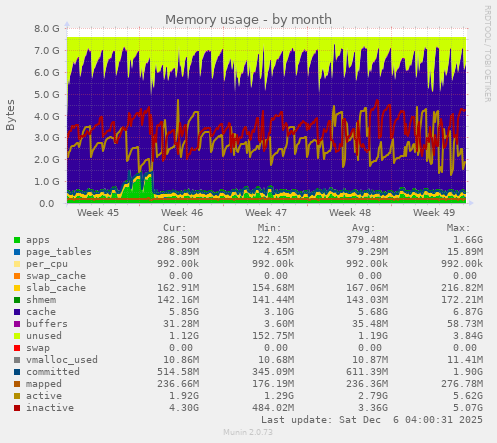
Task: Select the 'swap' legend label
Action: pos(38,348)
